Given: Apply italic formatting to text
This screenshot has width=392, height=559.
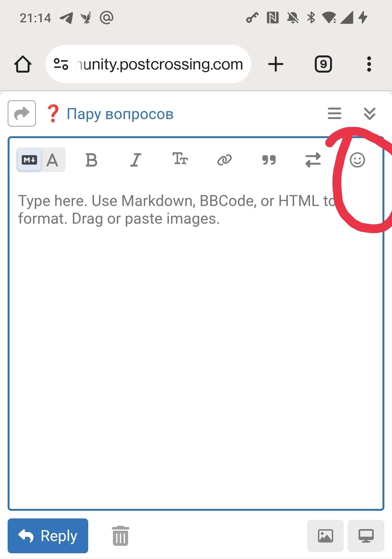Looking at the screenshot, I should tap(136, 160).
